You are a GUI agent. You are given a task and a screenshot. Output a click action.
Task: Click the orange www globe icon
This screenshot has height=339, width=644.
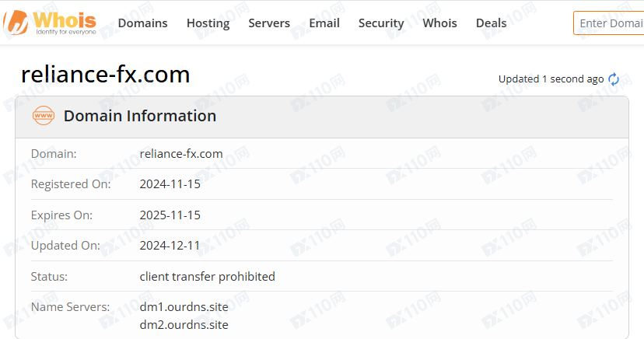pos(43,116)
